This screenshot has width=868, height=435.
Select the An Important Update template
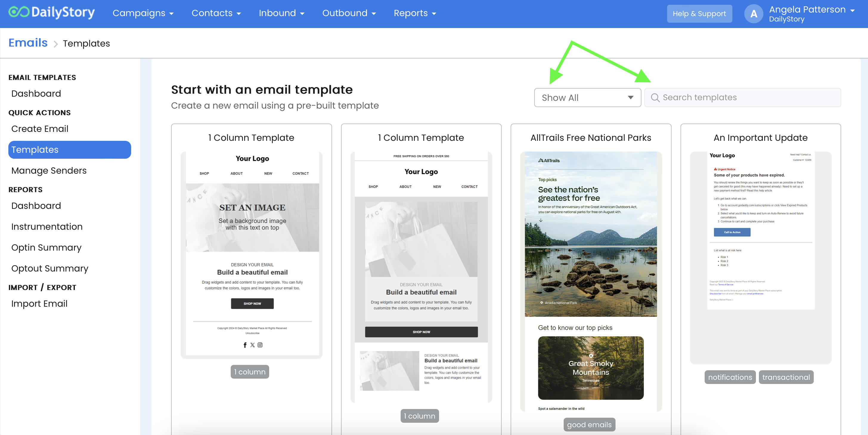760,257
